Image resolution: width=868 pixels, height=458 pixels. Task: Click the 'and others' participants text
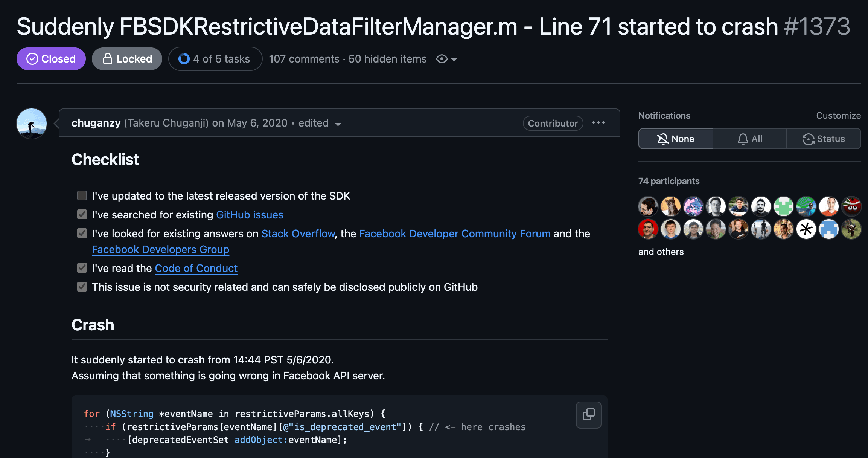(x=661, y=252)
